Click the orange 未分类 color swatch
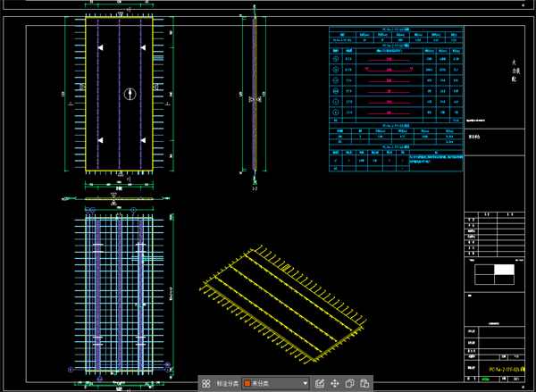536x392 pixels. pos(247,383)
